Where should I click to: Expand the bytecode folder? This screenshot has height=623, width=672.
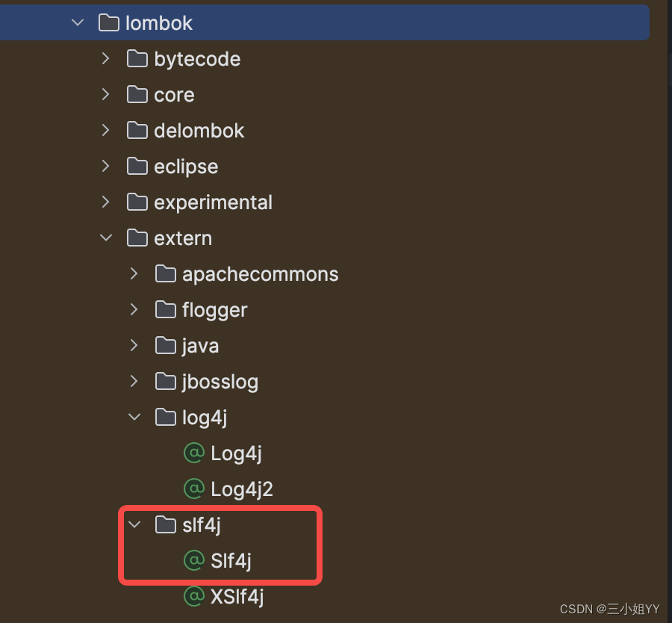click(x=105, y=58)
